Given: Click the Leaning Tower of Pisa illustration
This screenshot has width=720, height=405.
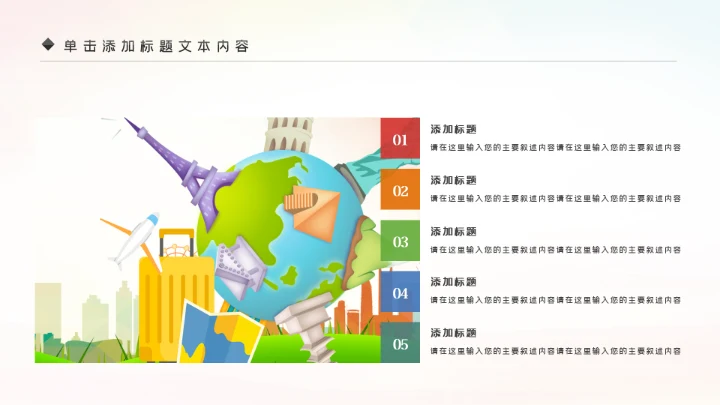Looking at the screenshot, I should coord(289,134).
